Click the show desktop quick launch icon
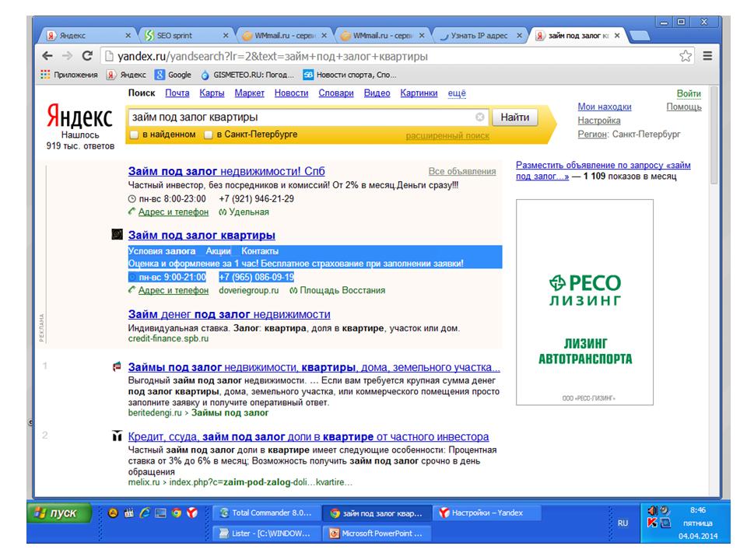The width and height of the screenshot is (747, 560). (x=160, y=513)
